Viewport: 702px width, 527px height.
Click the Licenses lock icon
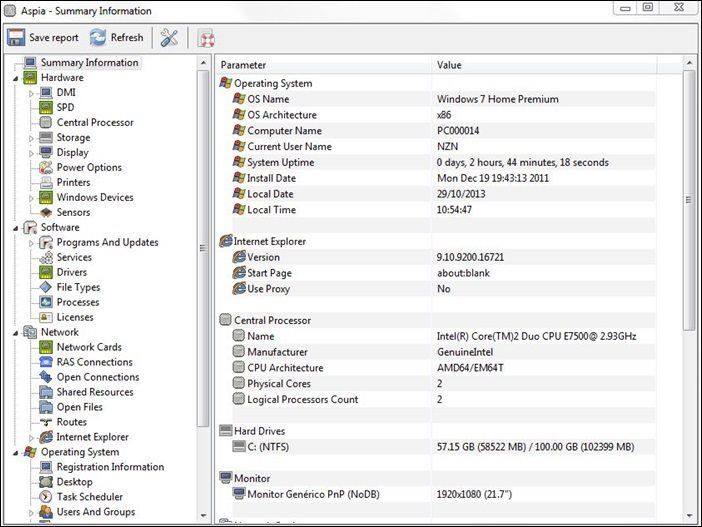[46, 317]
